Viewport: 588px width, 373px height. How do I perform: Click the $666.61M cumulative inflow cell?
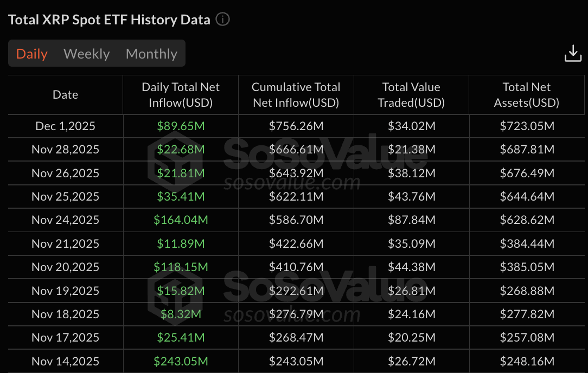coord(296,149)
